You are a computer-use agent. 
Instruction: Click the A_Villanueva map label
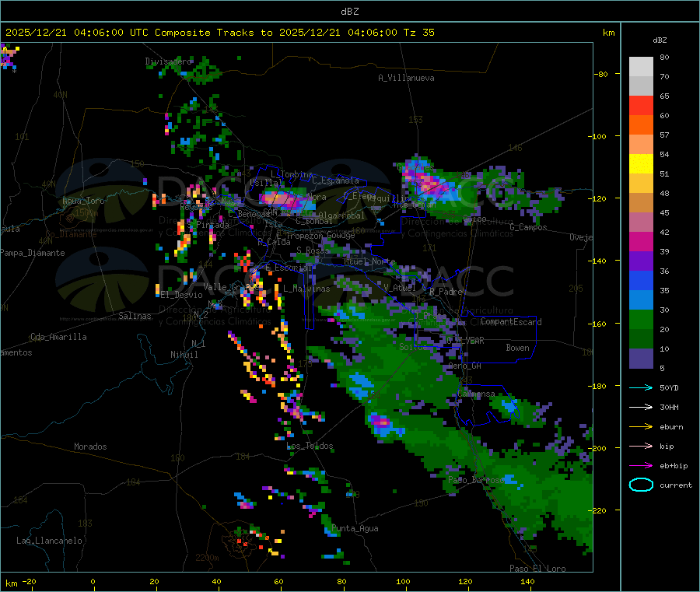(406, 78)
